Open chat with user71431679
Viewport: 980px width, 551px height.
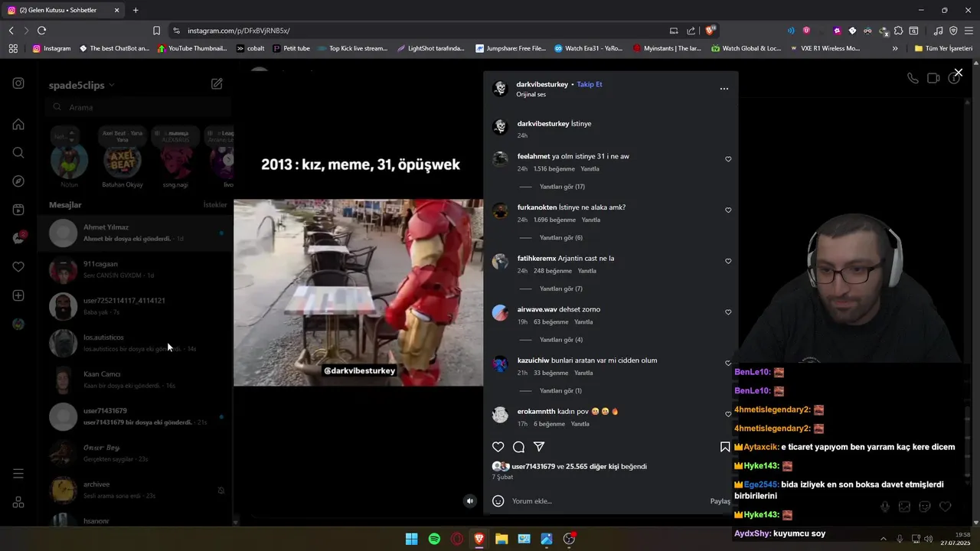coord(136,416)
